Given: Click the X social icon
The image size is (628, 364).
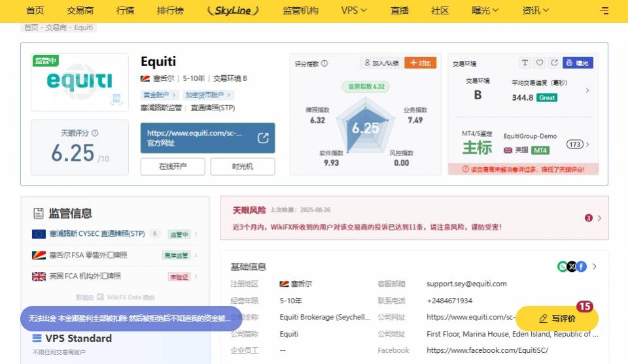Looking at the screenshot, I should (x=572, y=267).
